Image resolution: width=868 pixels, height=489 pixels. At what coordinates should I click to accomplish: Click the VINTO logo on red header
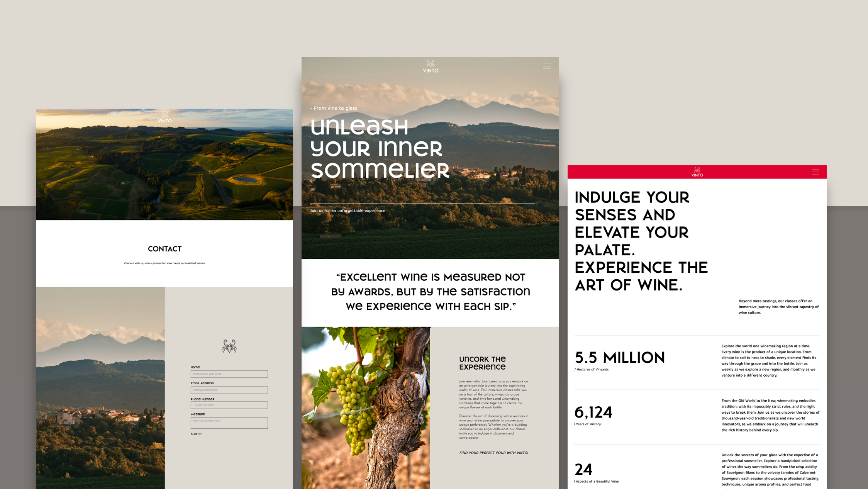pyautogui.click(x=696, y=172)
